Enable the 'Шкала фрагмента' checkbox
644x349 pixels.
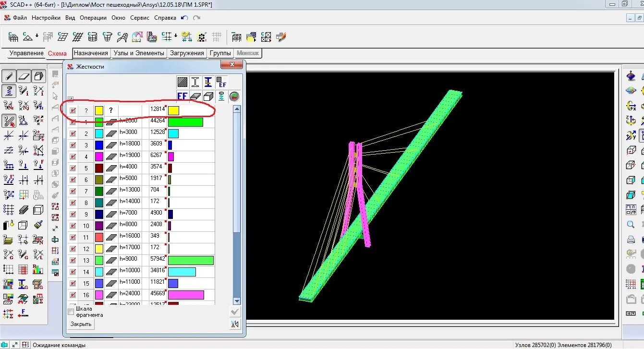tap(71, 312)
